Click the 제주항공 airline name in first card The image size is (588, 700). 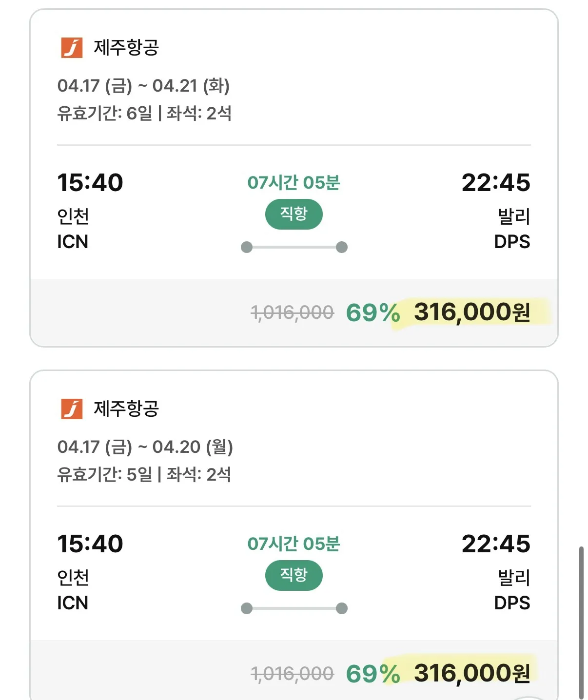pyautogui.click(x=126, y=48)
